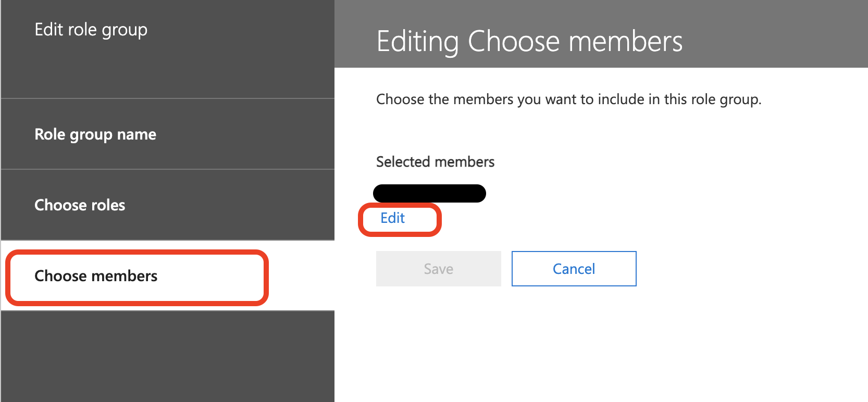Select the Choose members step

coord(96,276)
